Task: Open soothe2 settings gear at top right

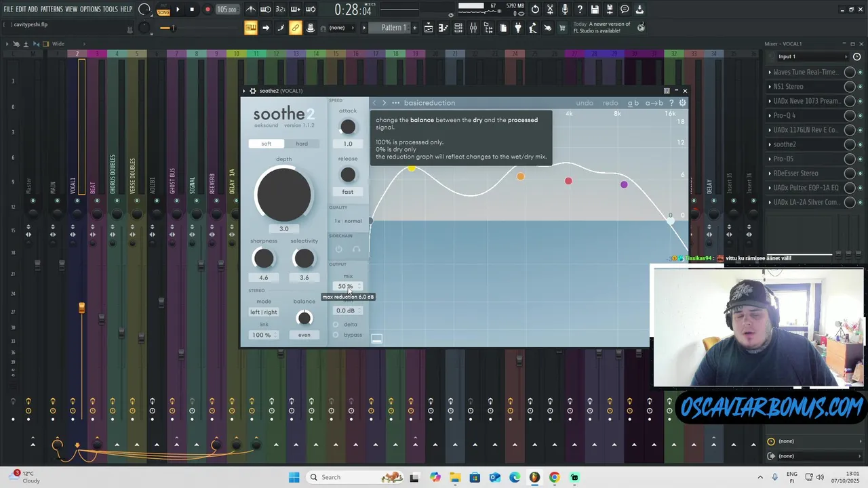Action: point(683,103)
